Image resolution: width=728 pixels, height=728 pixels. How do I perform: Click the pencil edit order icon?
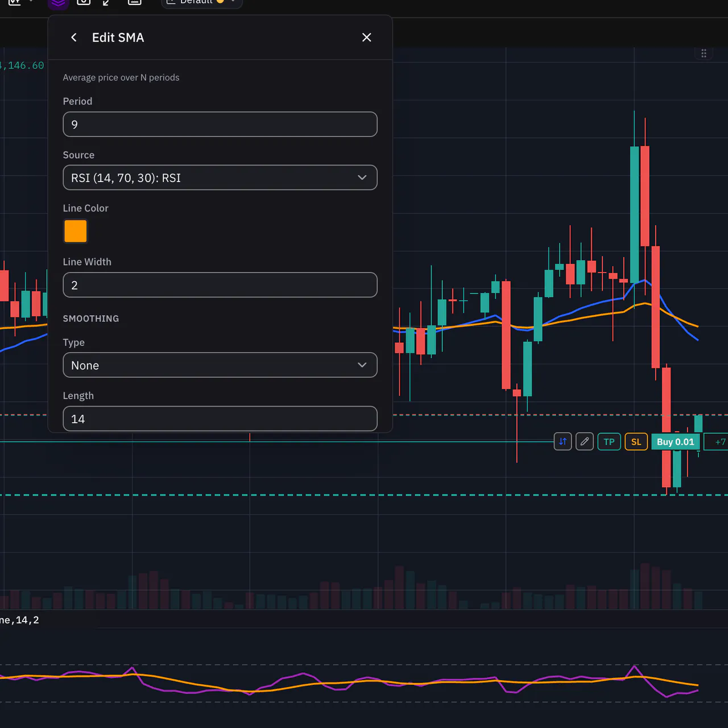(585, 442)
